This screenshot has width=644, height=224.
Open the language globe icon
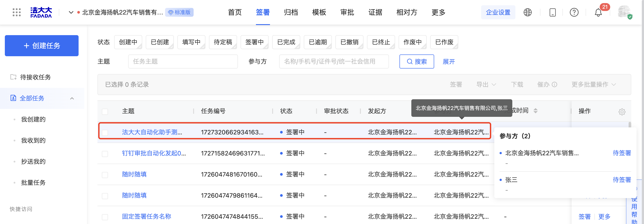(527, 12)
